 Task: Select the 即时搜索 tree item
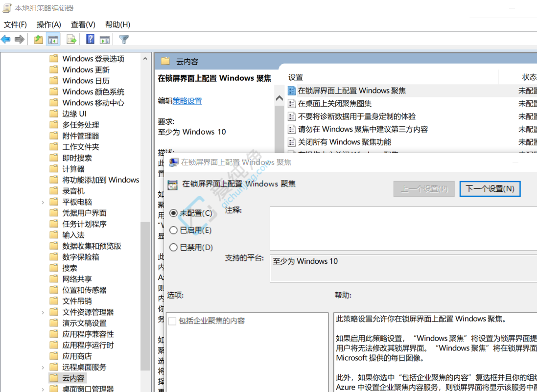tap(77, 158)
